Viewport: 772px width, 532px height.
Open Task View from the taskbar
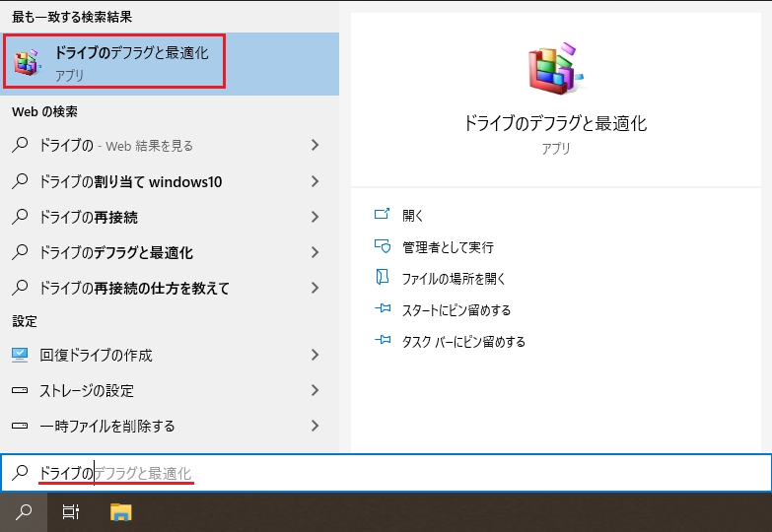[71, 511]
